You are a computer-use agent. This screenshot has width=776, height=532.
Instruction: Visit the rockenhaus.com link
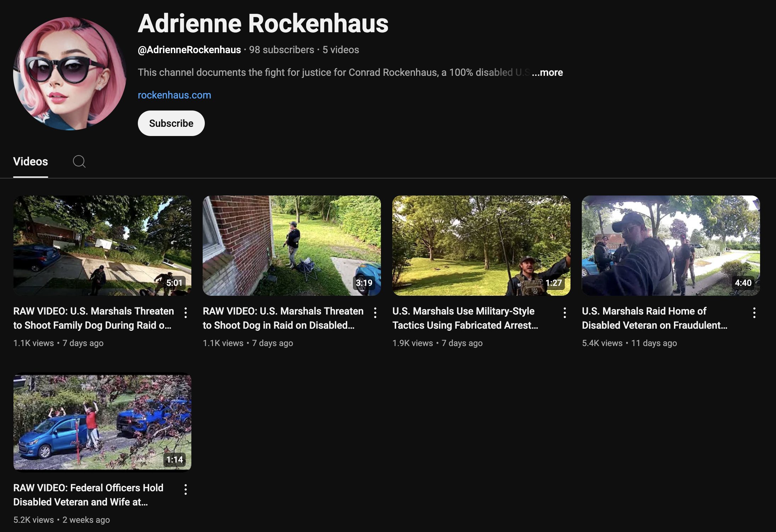(x=174, y=95)
